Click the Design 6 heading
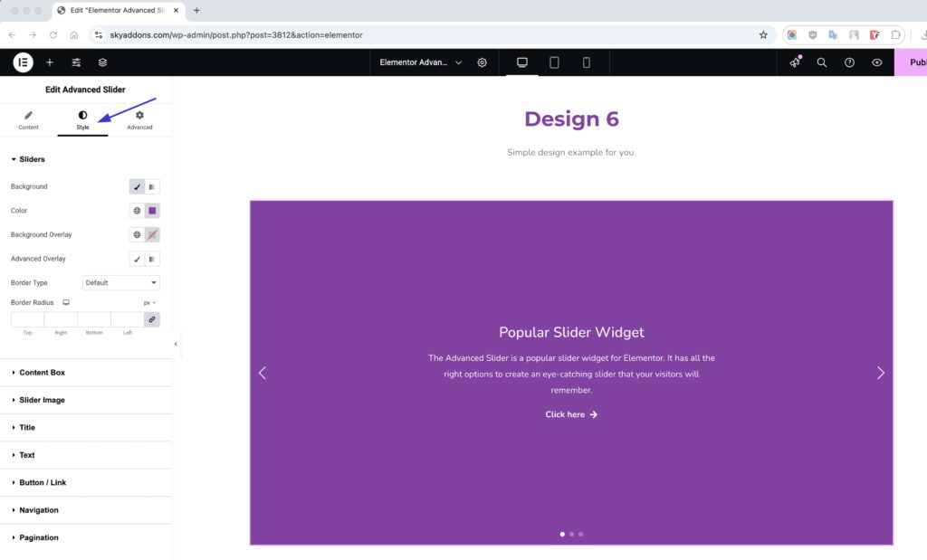Viewport: 927px width, 560px height. (571, 119)
